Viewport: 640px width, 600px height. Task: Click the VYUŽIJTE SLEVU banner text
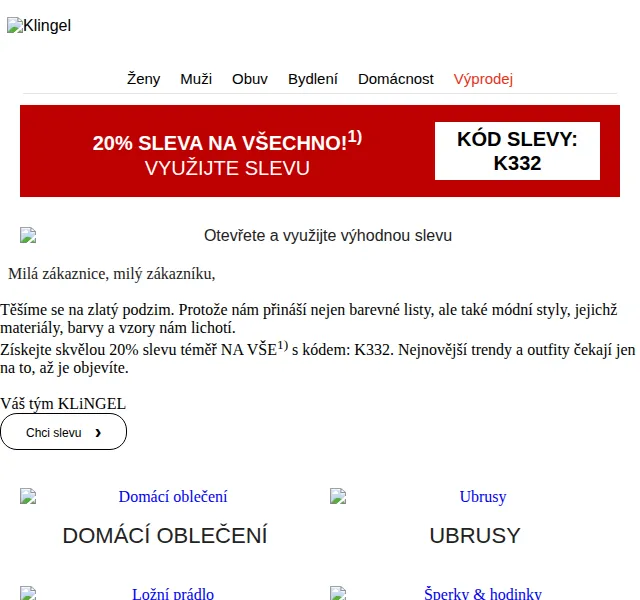click(227, 168)
